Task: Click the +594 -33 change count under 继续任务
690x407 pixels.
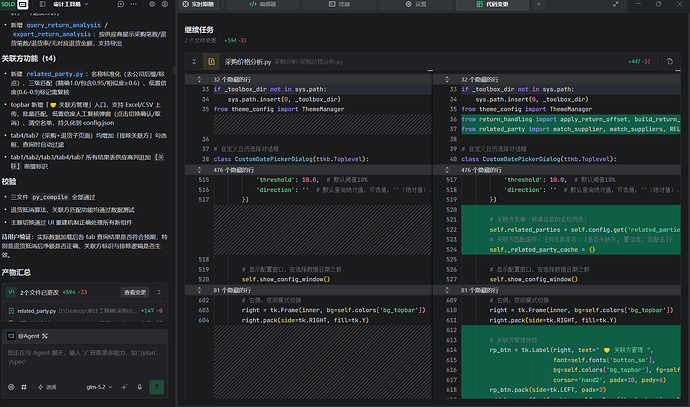Action: (x=235, y=40)
